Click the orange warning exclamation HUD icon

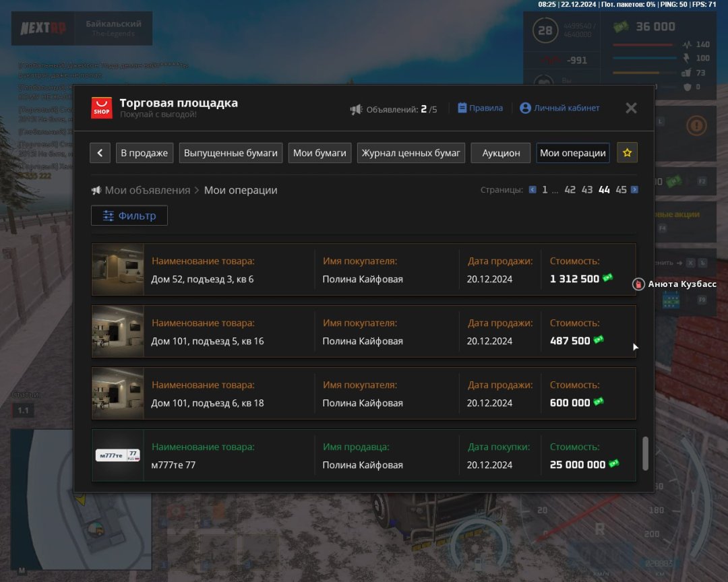[x=696, y=125]
